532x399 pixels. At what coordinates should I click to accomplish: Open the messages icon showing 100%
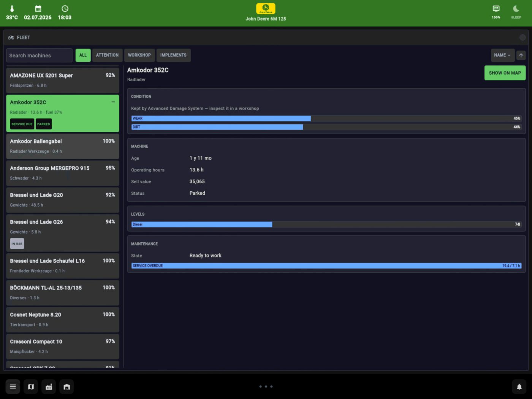(x=496, y=9)
